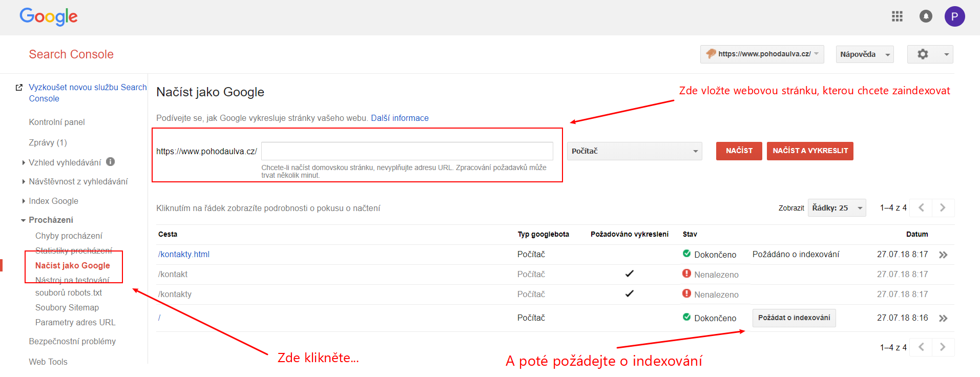The width and height of the screenshot is (980, 377).
Task: Open Parametry adres URL
Action: point(75,322)
